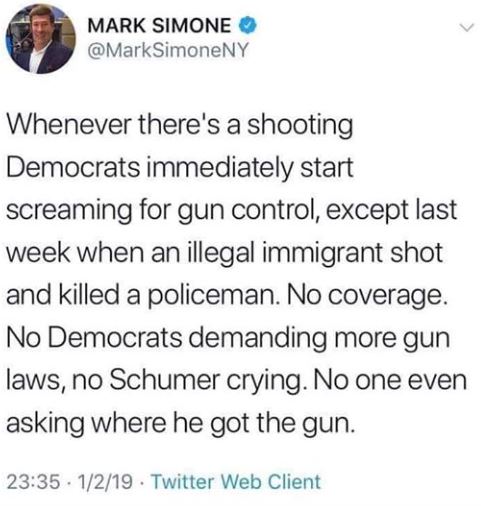
Task: Open the MARK SIMONE display name link
Action: click(x=159, y=25)
